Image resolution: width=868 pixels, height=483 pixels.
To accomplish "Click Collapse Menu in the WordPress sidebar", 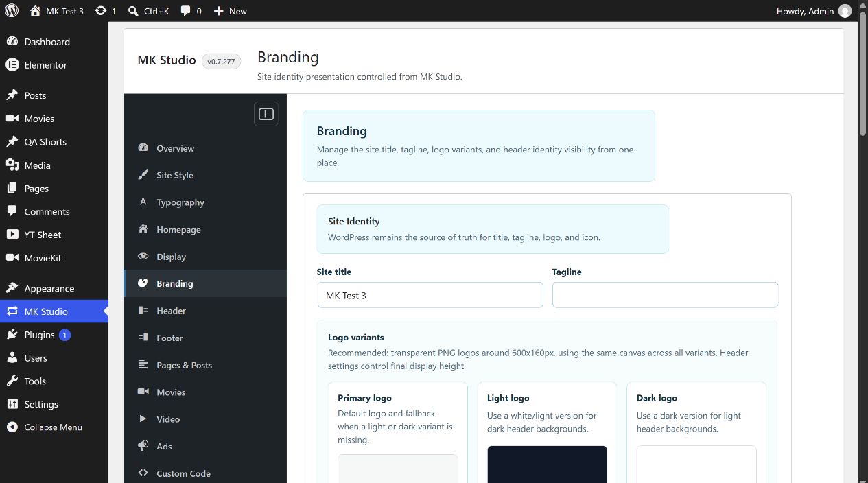I will pyautogui.click(x=54, y=427).
